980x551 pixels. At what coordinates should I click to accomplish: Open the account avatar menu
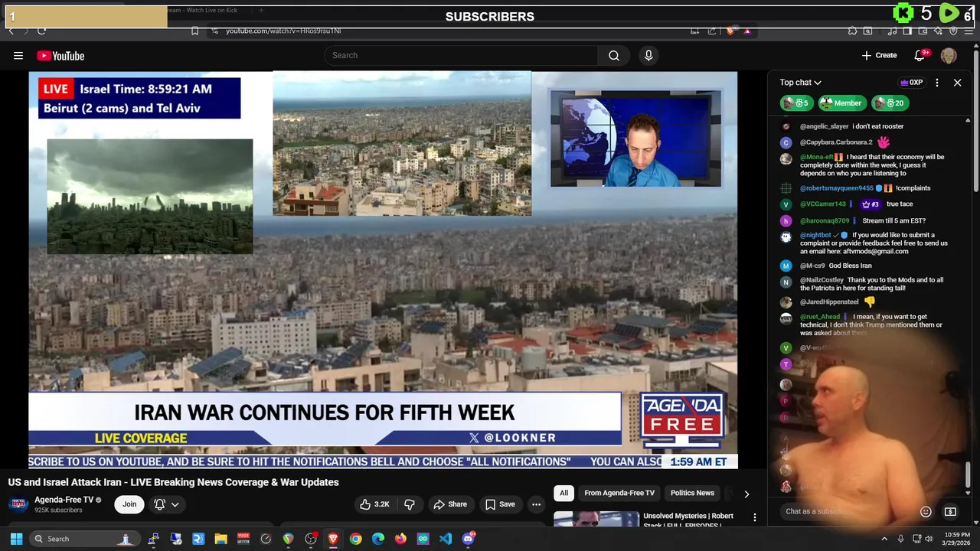coord(949,55)
